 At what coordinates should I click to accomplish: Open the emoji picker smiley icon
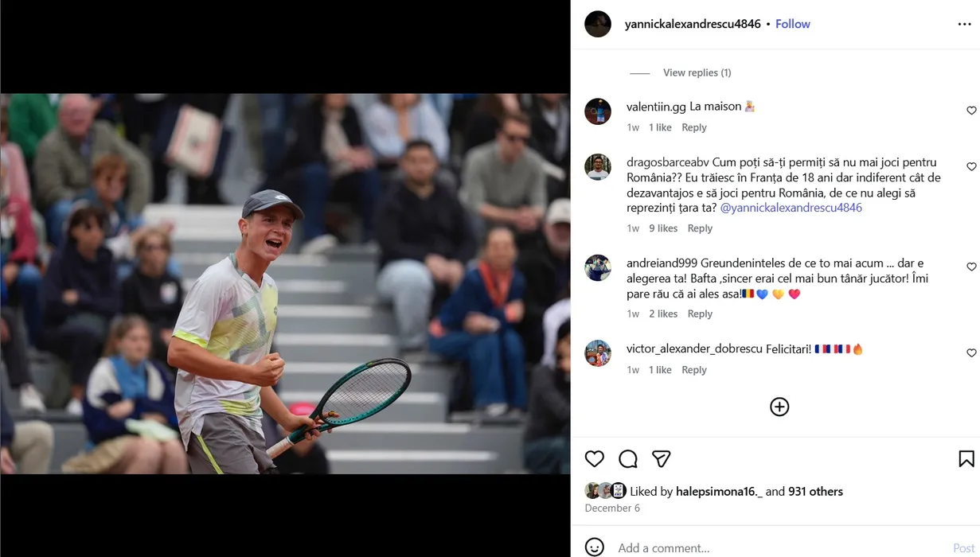coord(594,547)
